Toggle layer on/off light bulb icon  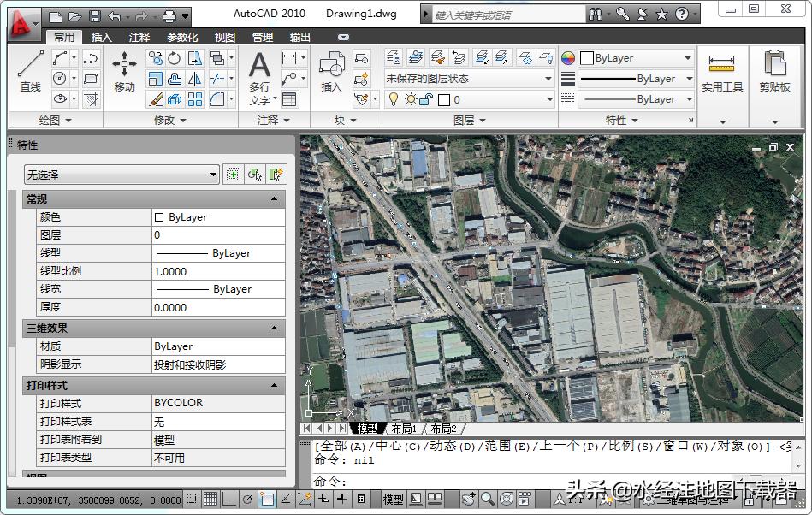click(x=394, y=99)
